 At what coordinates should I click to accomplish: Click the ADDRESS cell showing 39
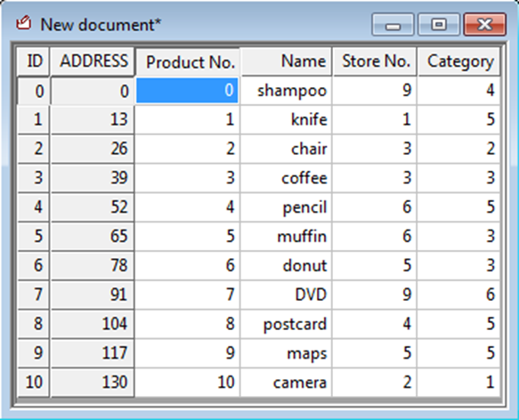point(93,178)
